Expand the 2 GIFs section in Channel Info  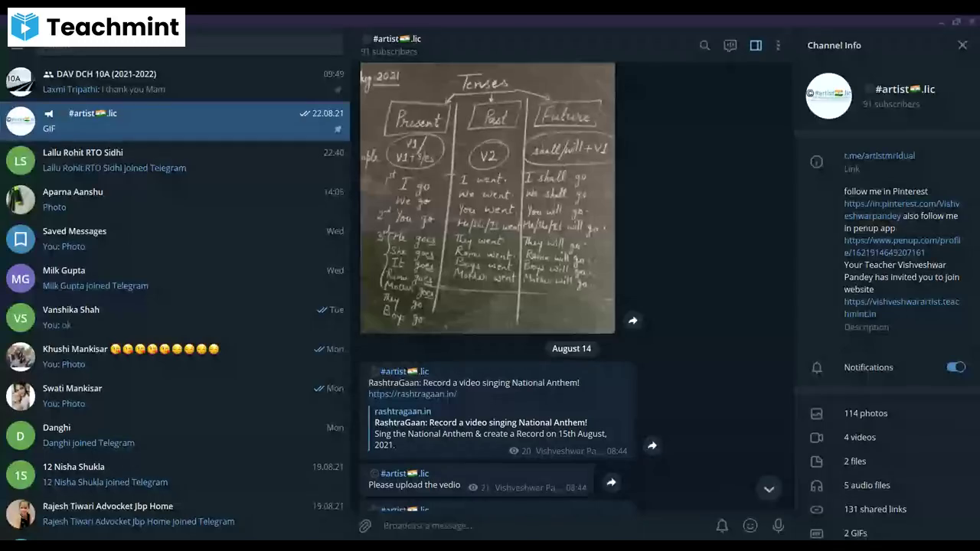coord(816,533)
